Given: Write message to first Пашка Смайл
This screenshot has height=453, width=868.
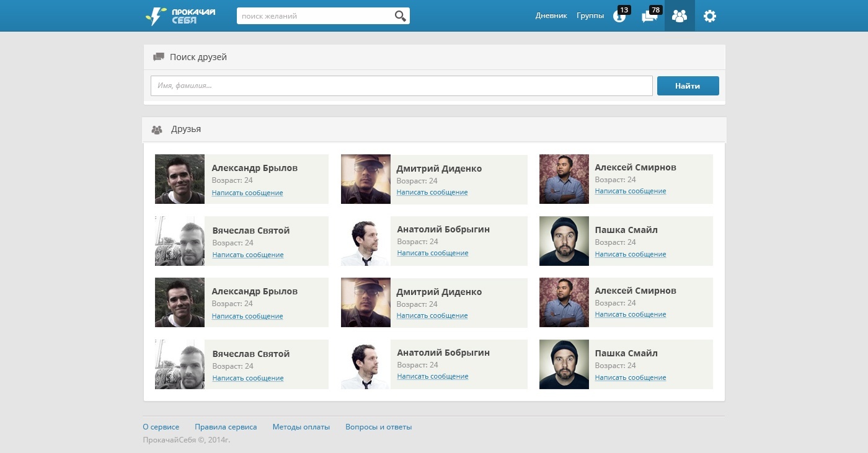Looking at the screenshot, I should point(631,254).
